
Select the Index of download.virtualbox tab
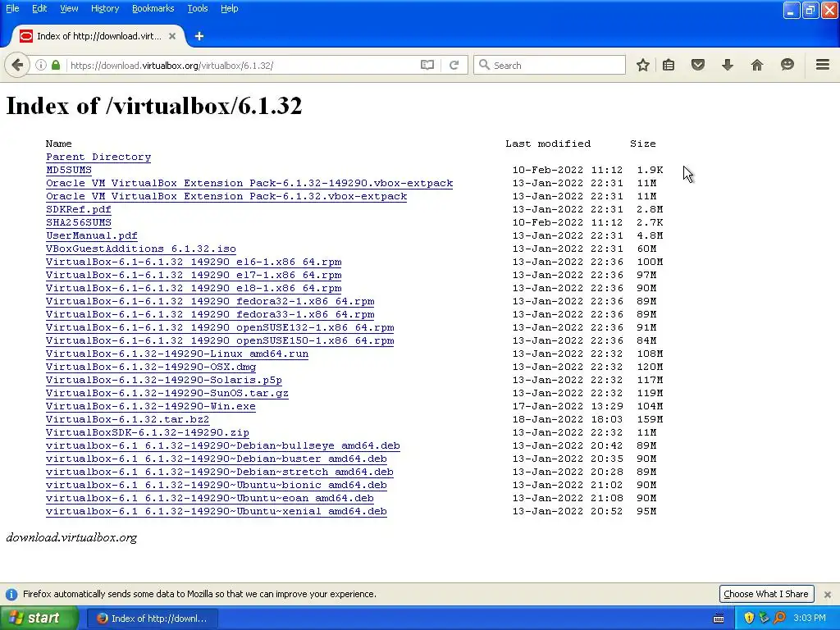pyautogui.click(x=98, y=36)
